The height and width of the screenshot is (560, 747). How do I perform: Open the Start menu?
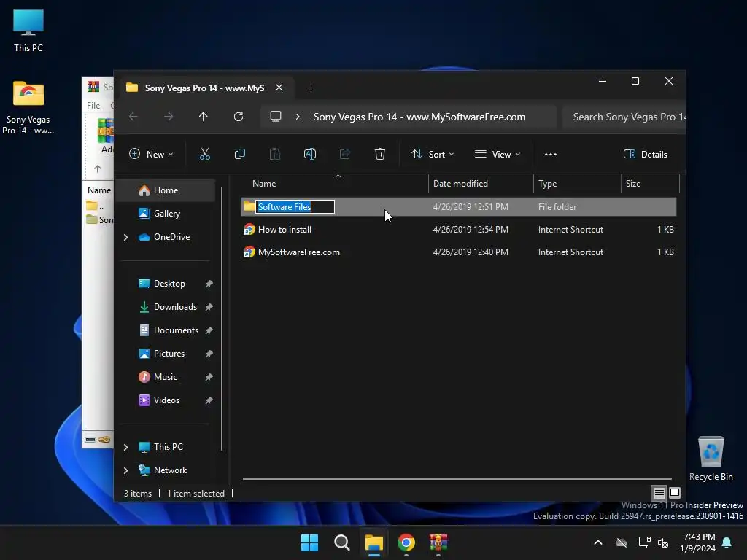pyautogui.click(x=309, y=542)
